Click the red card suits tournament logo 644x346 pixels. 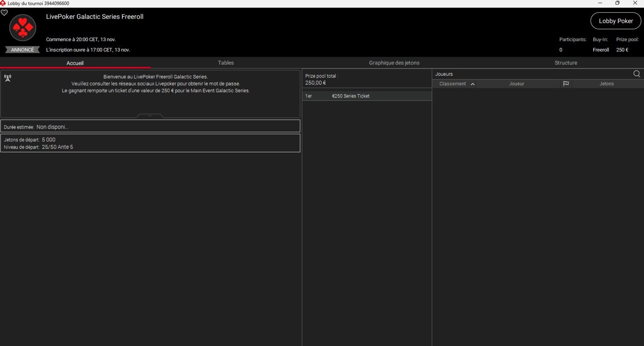point(23,28)
